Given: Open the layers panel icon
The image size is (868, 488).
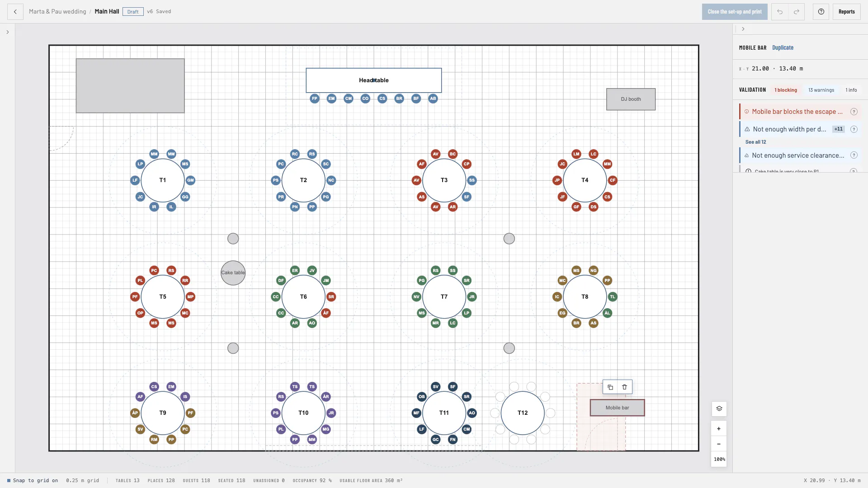Looking at the screenshot, I should pyautogui.click(x=719, y=409).
